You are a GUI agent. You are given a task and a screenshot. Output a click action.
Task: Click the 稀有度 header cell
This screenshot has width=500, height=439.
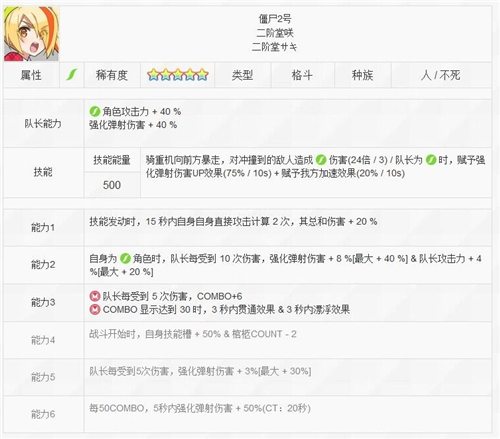pyautogui.click(x=112, y=75)
